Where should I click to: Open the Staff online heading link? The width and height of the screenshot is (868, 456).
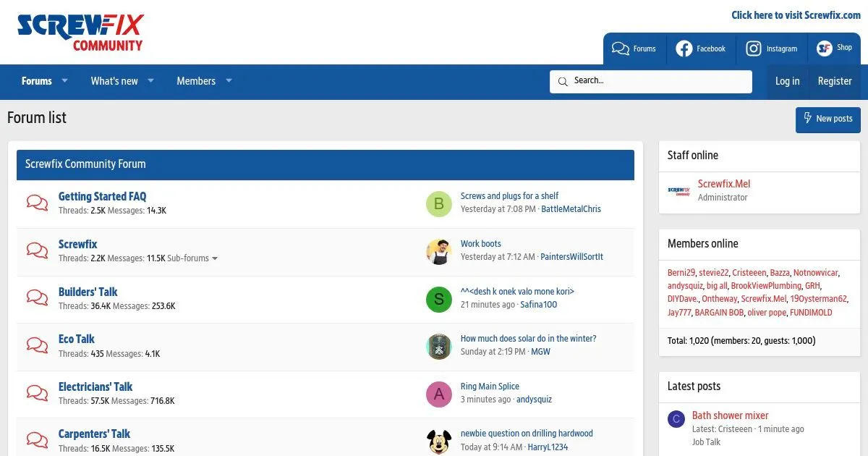coord(693,156)
